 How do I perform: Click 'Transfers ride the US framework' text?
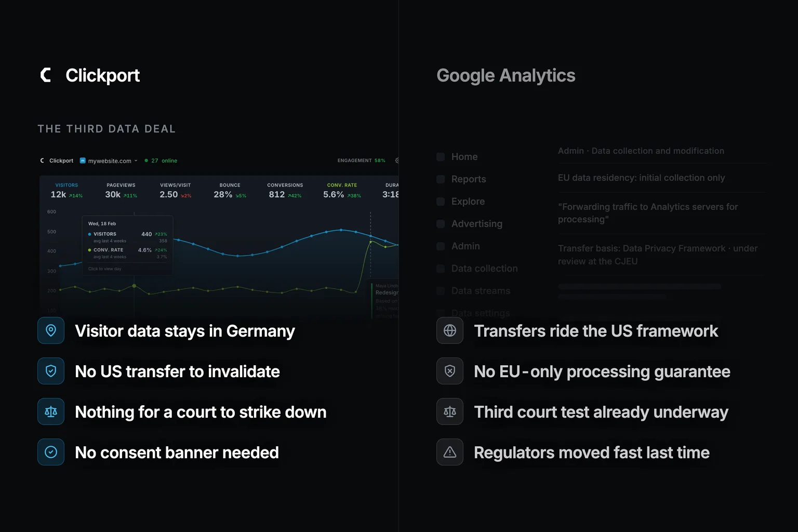coord(596,331)
